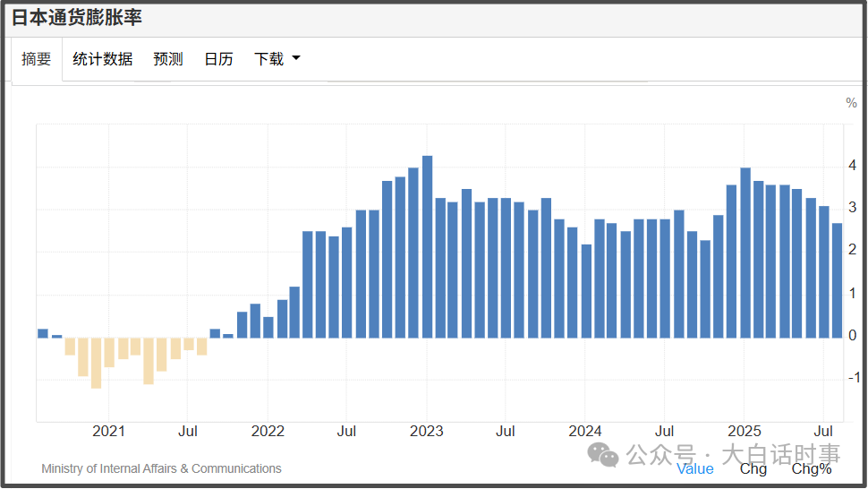The width and height of the screenshot is (868, 489).
Task: Click the first blue bar at chart left
Action: [x=43, y=333]
